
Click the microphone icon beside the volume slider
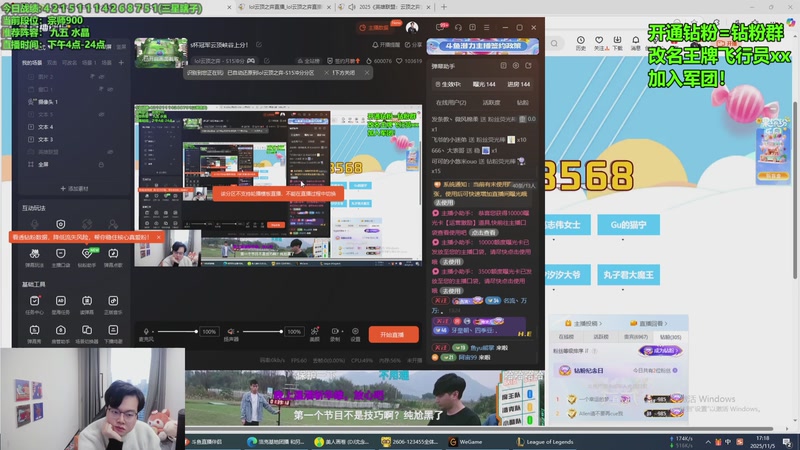pyautogui.click(x=146, y=332)
